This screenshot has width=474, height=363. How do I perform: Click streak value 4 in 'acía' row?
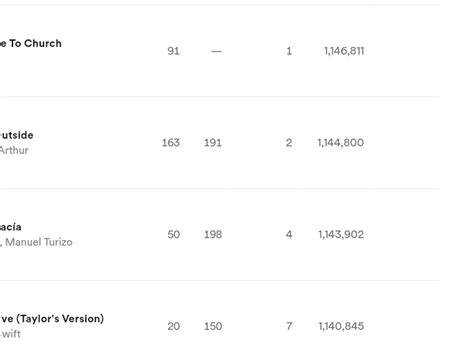pyautogui.click(x=289, y=234)
